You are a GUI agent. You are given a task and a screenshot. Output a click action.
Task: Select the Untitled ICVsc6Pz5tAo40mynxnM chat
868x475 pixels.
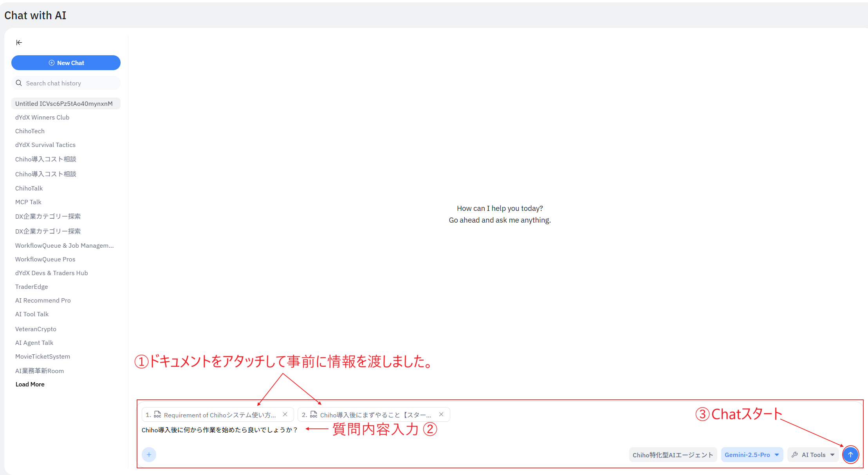click(64, 103)
